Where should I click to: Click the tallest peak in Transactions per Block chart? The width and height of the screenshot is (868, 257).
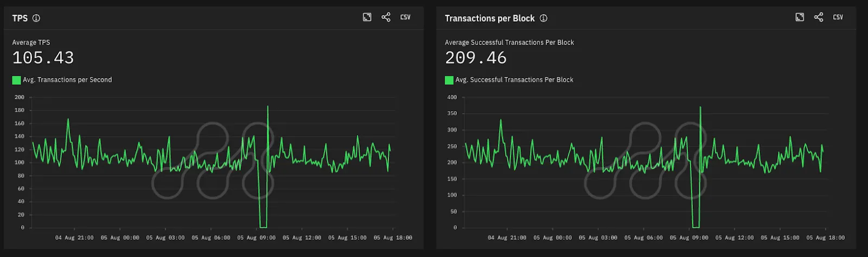[700, 107]
